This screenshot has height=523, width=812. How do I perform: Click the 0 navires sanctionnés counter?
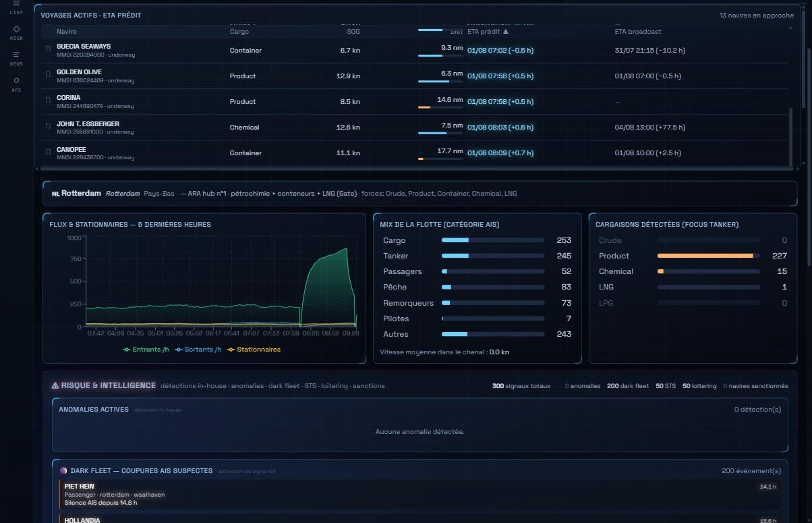click(x=755, y=386)
